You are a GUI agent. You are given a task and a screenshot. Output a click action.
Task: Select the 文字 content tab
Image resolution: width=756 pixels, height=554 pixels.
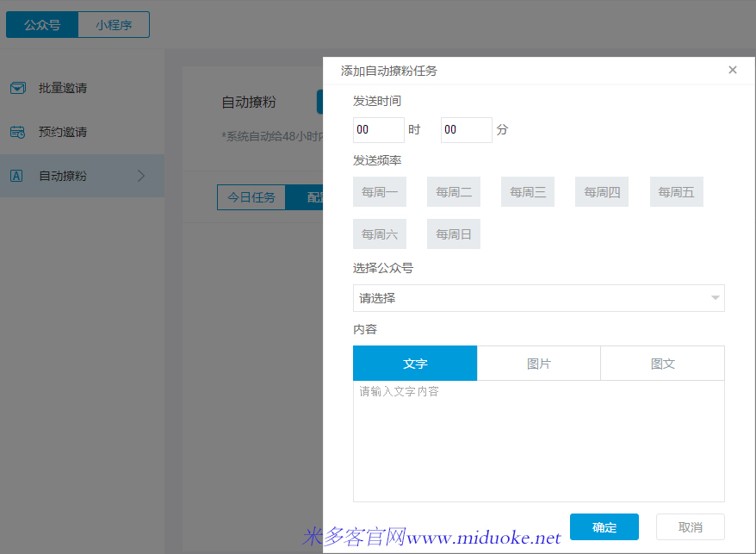(415, 364)
